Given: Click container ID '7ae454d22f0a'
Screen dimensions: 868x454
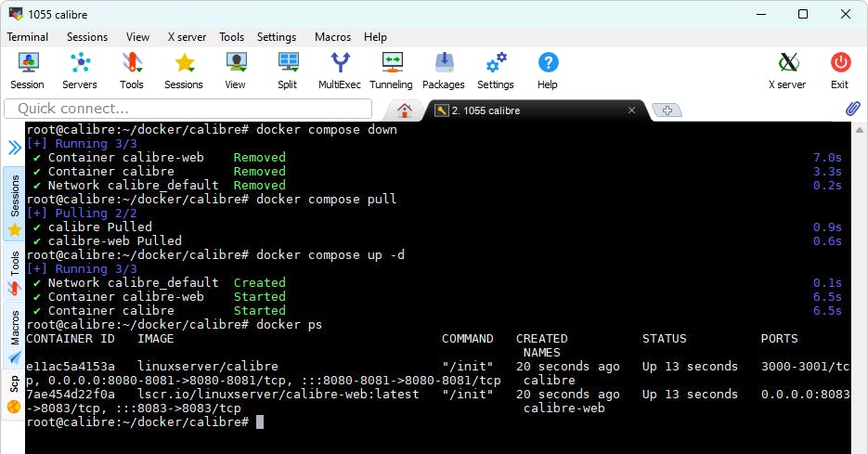Looking at the screenshot, I should coord(71,395).
